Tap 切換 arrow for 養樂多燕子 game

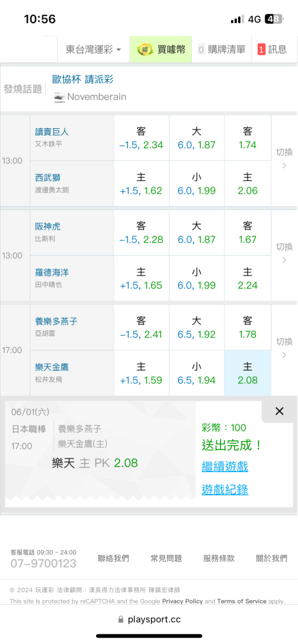click(284, 350)
